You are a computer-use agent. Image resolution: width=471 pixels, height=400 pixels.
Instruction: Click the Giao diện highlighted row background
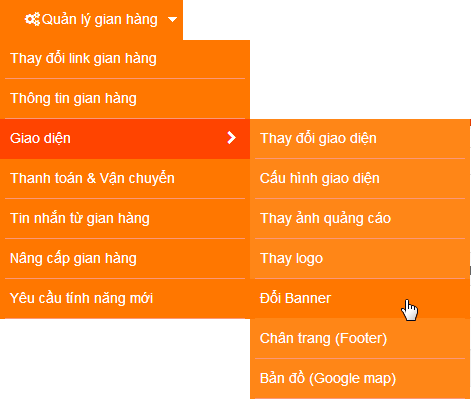tap(125, 139)
